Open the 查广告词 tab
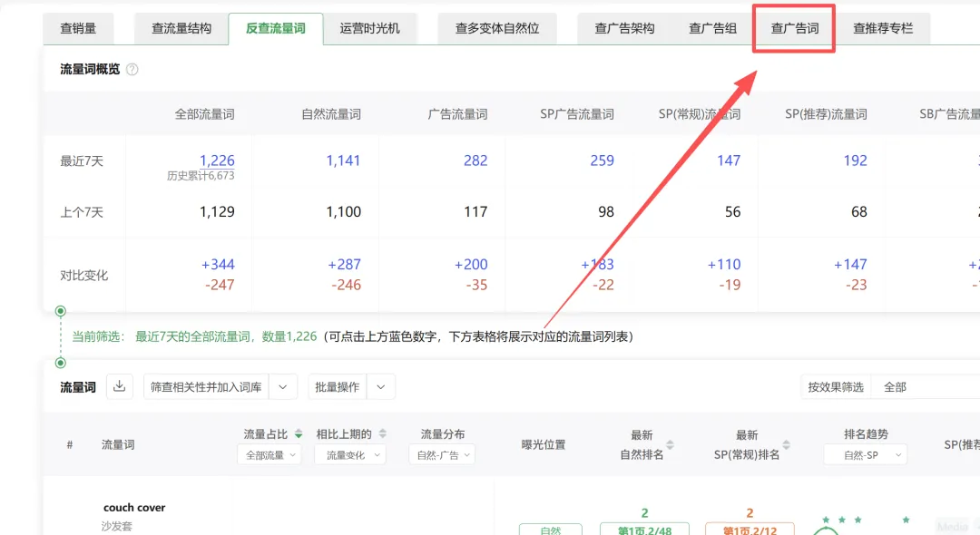 794,29
